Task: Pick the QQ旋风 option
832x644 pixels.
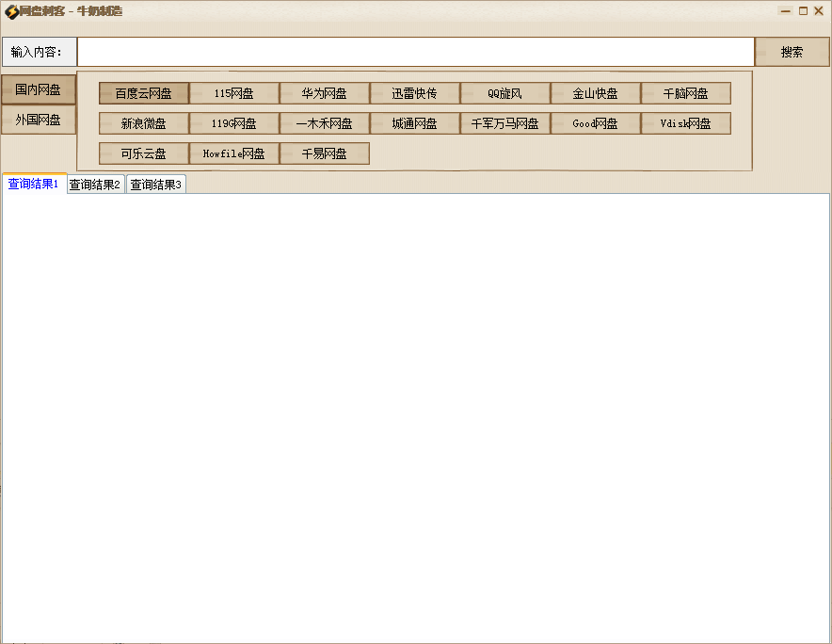Action: tap(505, 93)
